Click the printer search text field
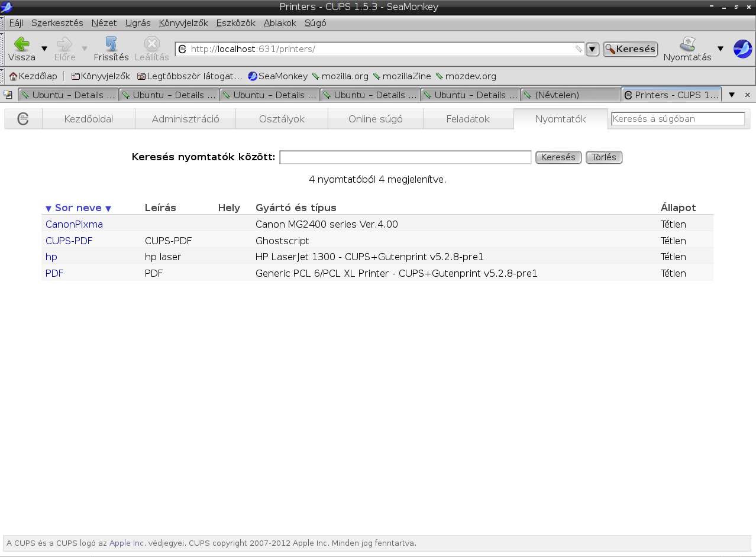The width and height of the screenshot is (756, 557). click(x=405, y=157)
